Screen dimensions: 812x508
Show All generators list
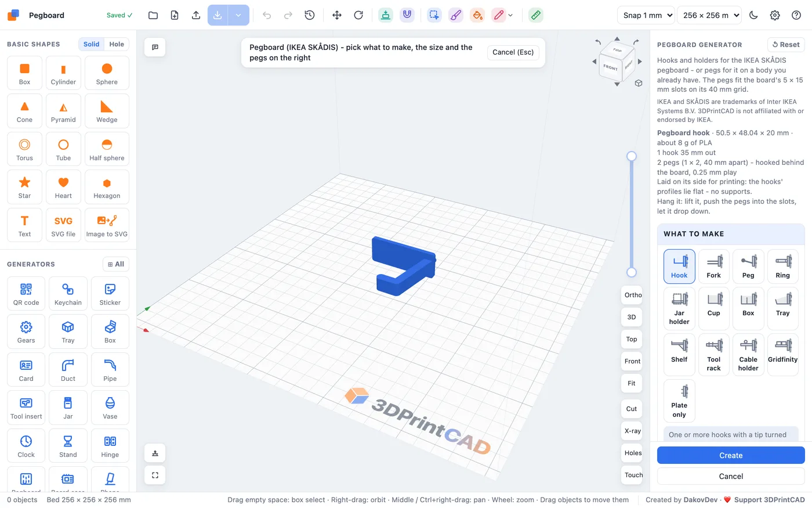click(x=116, y=264)
